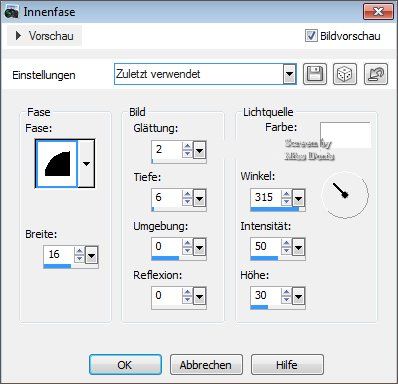
Task: Open the Einstellungen presets dropdown
Action: pos(289,74)
